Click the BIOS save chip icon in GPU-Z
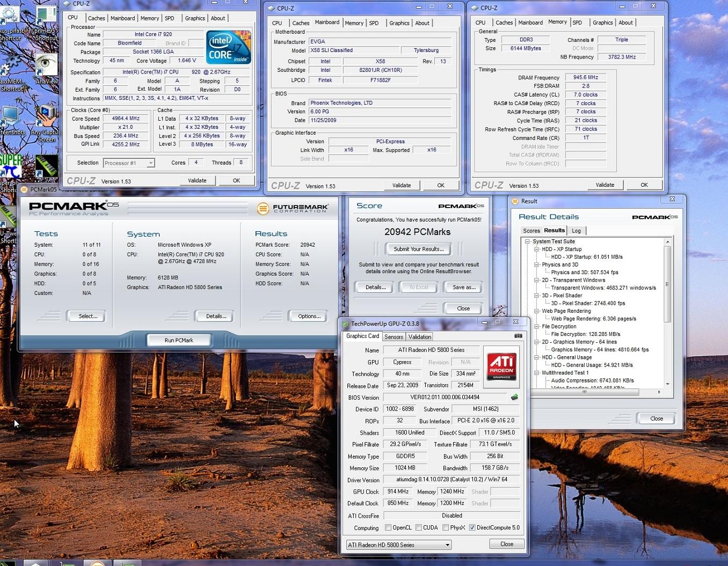 click(x=514, y=397)
